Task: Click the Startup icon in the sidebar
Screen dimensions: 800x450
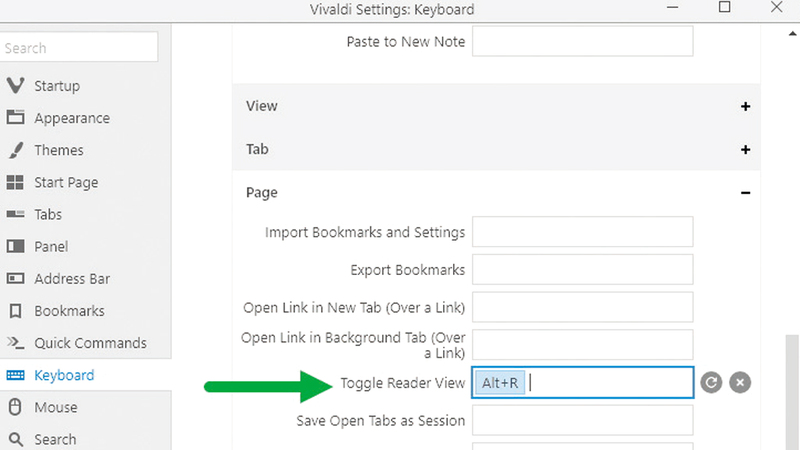Action: 15,86
